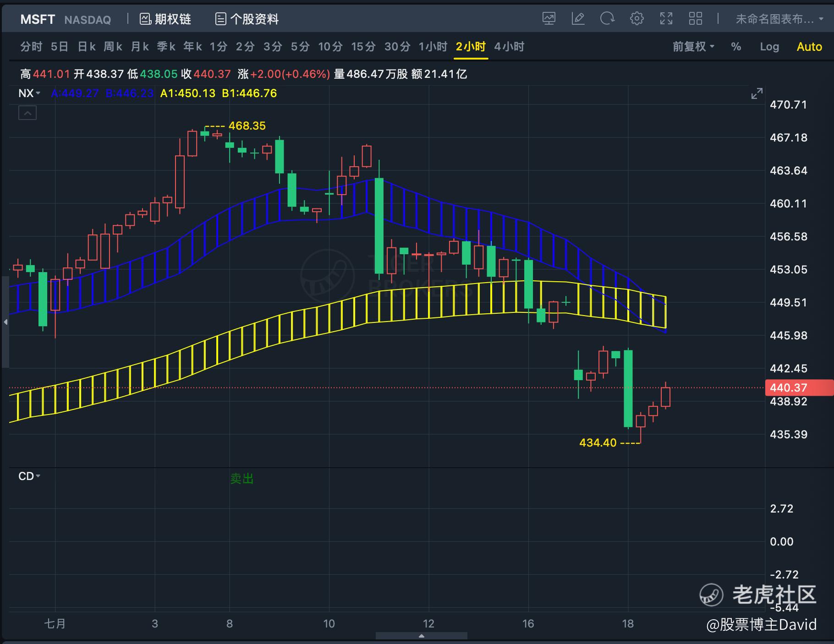This screenshot has width=834, height=644.
Task: Click the 收440.37 close price readout
Action: 206,74
